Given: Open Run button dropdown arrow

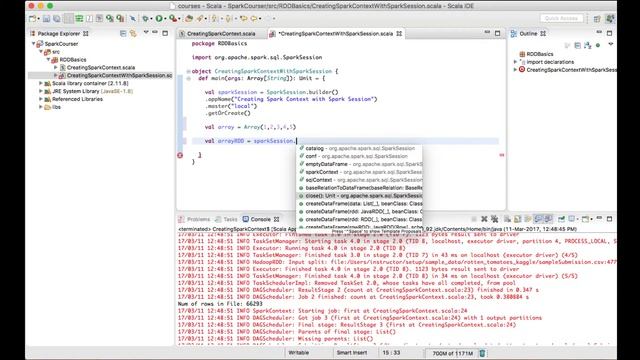Looking at the screenshot, I should [x=165, y=19].
